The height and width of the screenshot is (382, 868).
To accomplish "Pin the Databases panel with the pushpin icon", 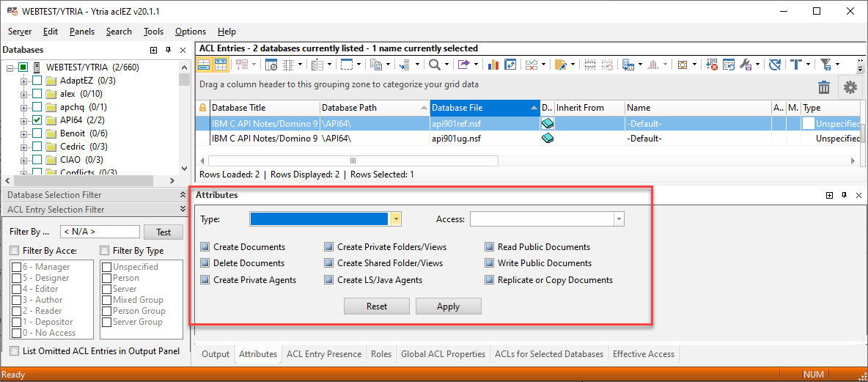I will tap(168, 50).
